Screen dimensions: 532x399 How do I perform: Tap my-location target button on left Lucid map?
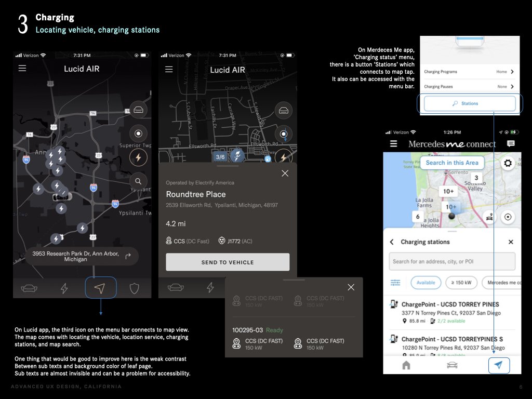tap(138, 134)
